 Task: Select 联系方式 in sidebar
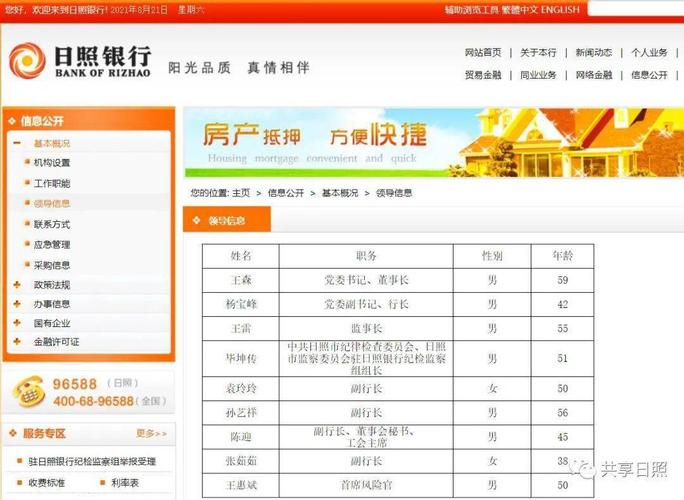(x=52, y=224)
